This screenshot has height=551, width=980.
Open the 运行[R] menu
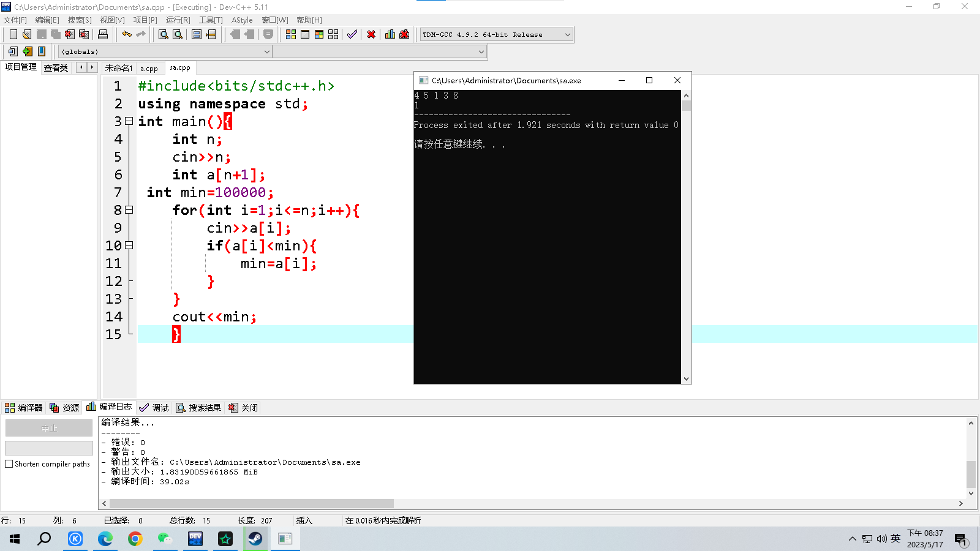(x=178, y=20)
